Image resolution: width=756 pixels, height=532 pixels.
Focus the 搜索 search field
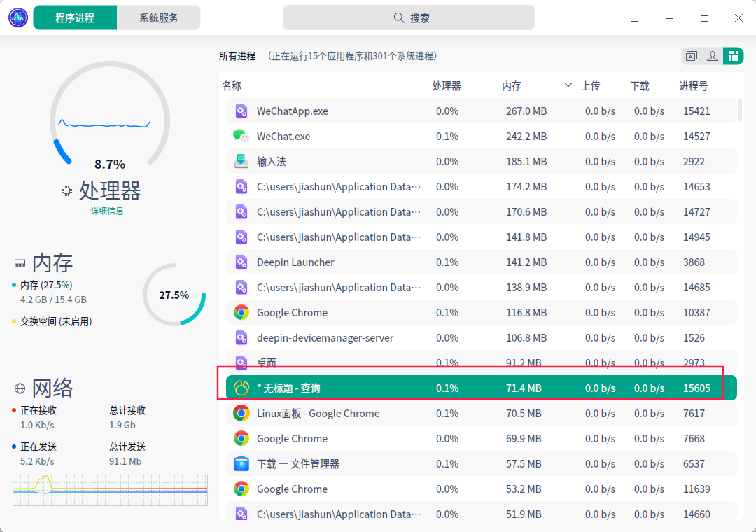(x=408, y=17)
